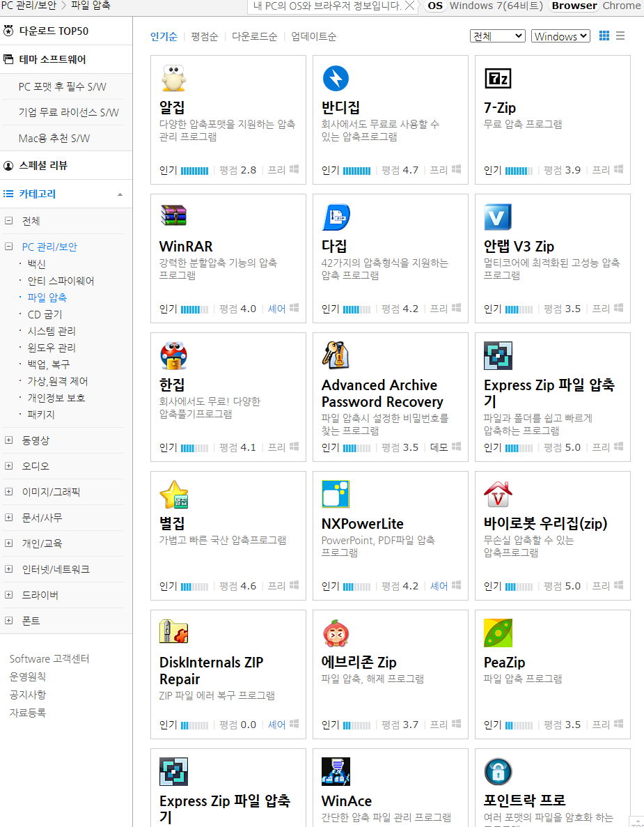Image resolution: width=644 pixels, height=827 pixels.
Task: Click PC 관리/보안 breadcrumb
Action: (29, 6)
